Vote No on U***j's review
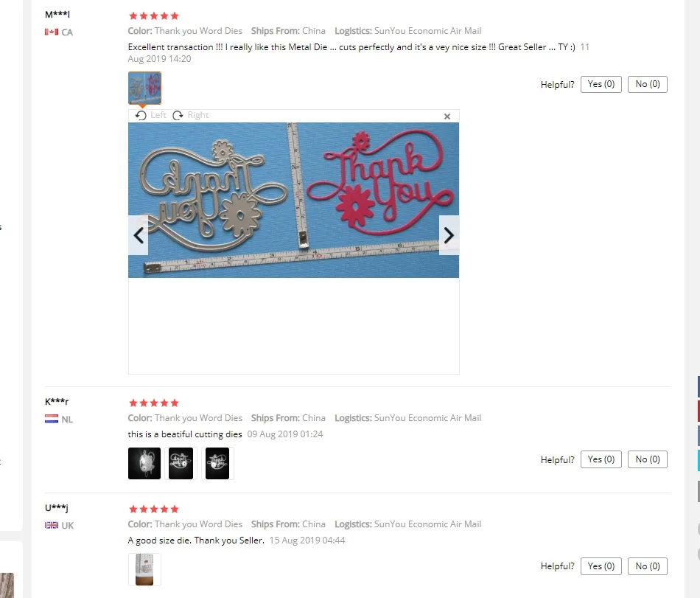The width and height of the screenshot is (700, 598). (x=648, y=566)
